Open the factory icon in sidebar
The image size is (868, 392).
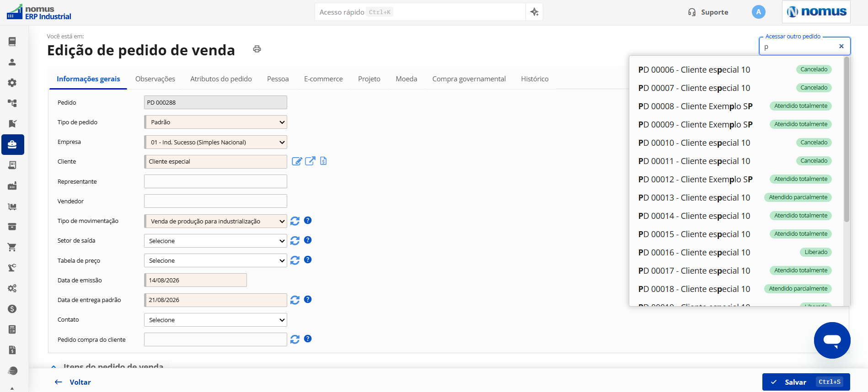tap(12, 185)
